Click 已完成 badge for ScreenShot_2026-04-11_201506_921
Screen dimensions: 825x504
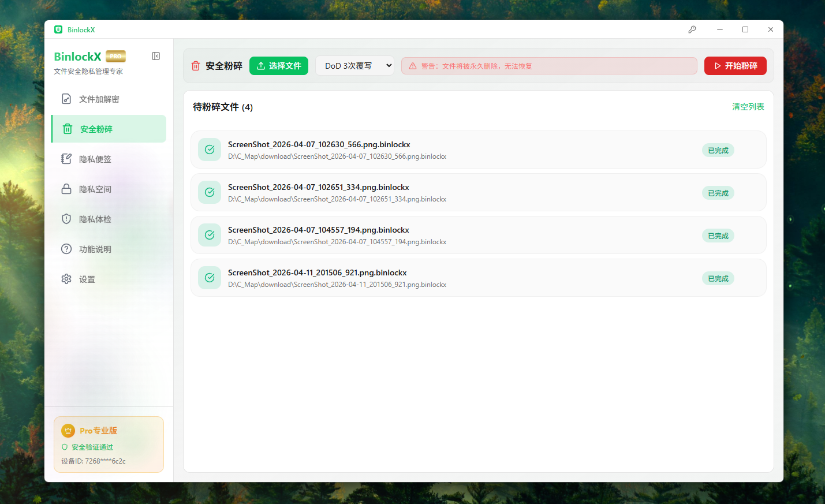pos(718,278)
